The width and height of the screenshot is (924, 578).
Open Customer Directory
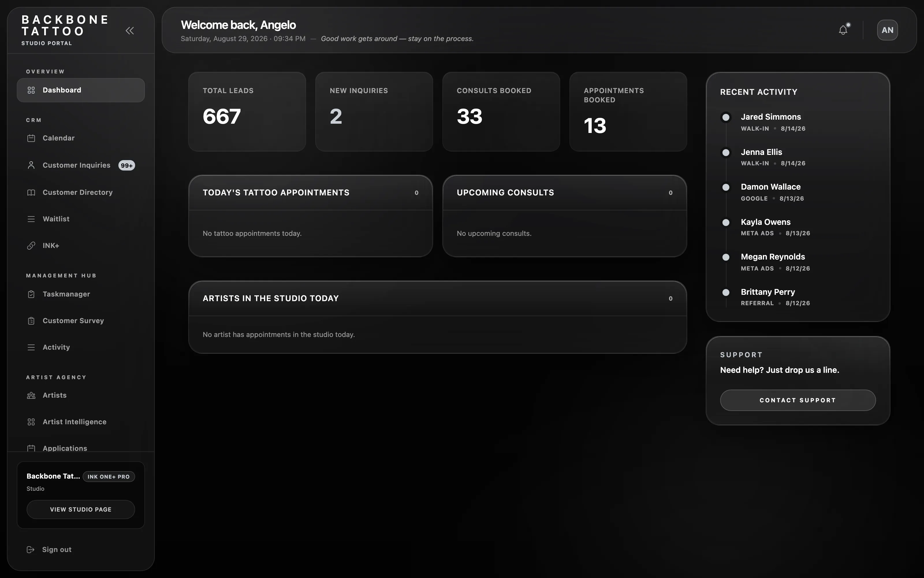coord(81,192)
